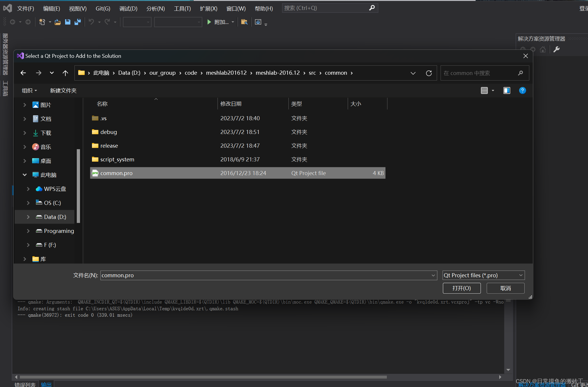The image size is (588, 387).
Task: Open the 扩展(X) menu
Action: pos(208,8)
